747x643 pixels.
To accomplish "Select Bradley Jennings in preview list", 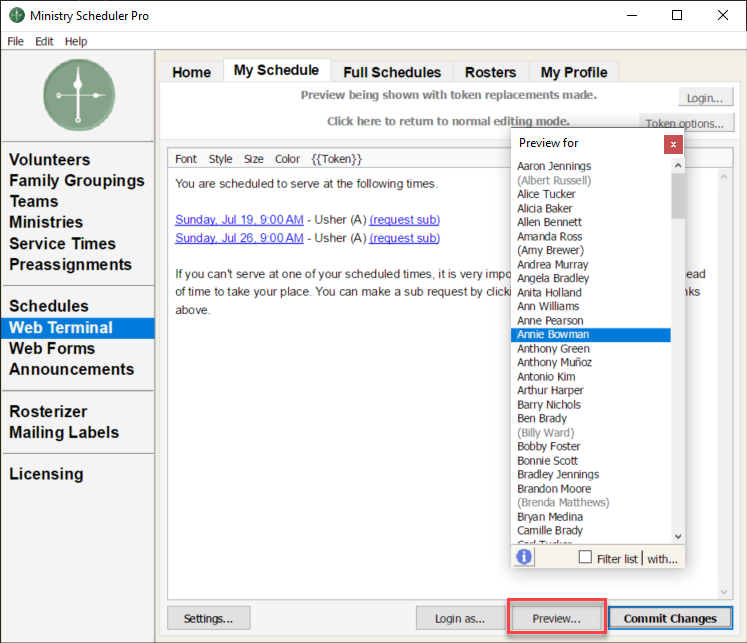I will pyautogui.click(x=558, y=475).
